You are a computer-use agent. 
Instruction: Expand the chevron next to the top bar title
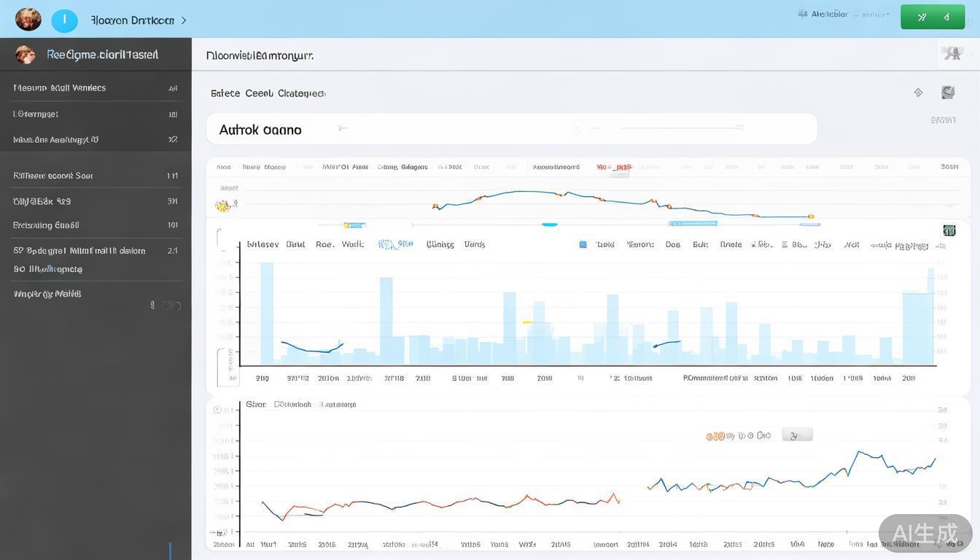click(184, 20)
